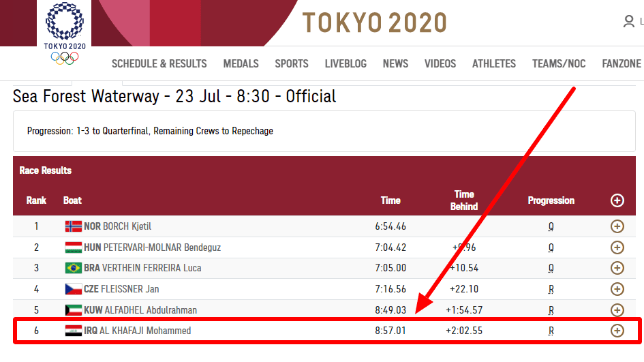Expand all rows with header plus icon
The width and height of the screenshot is (644, 362).
point(617,200)
